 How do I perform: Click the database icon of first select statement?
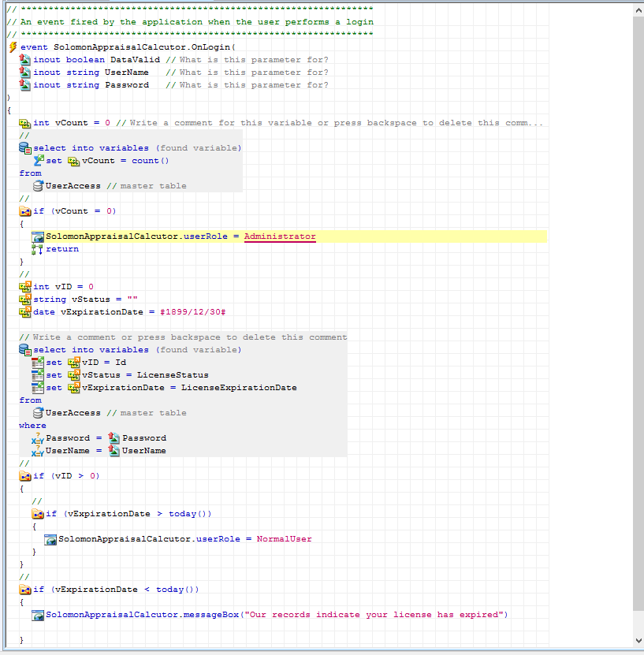25,148
